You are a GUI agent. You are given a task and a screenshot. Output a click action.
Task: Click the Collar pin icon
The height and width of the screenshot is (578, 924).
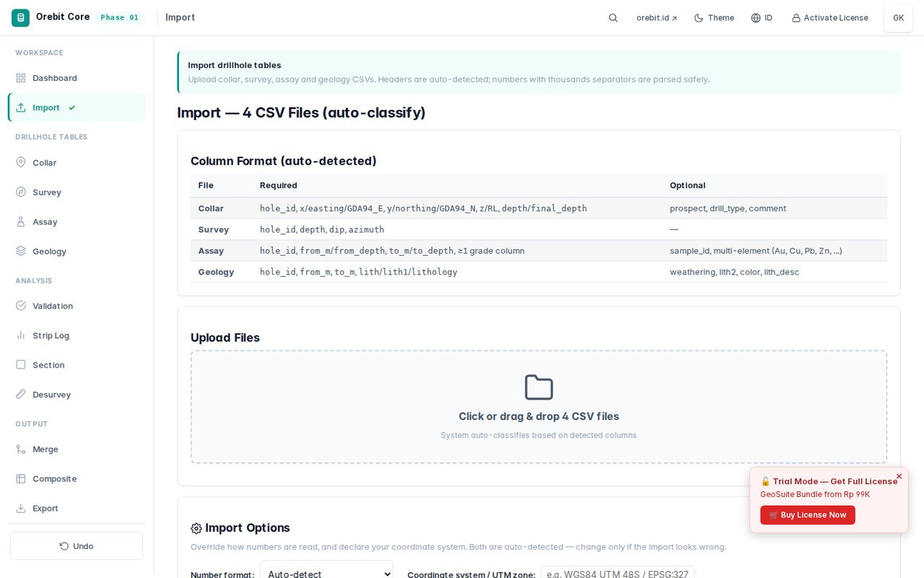coord(21,163)
